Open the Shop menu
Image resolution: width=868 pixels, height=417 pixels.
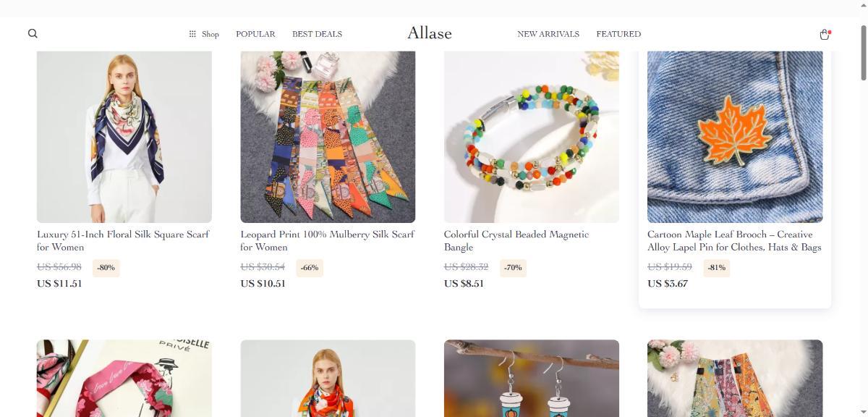(x=204, y=34)
